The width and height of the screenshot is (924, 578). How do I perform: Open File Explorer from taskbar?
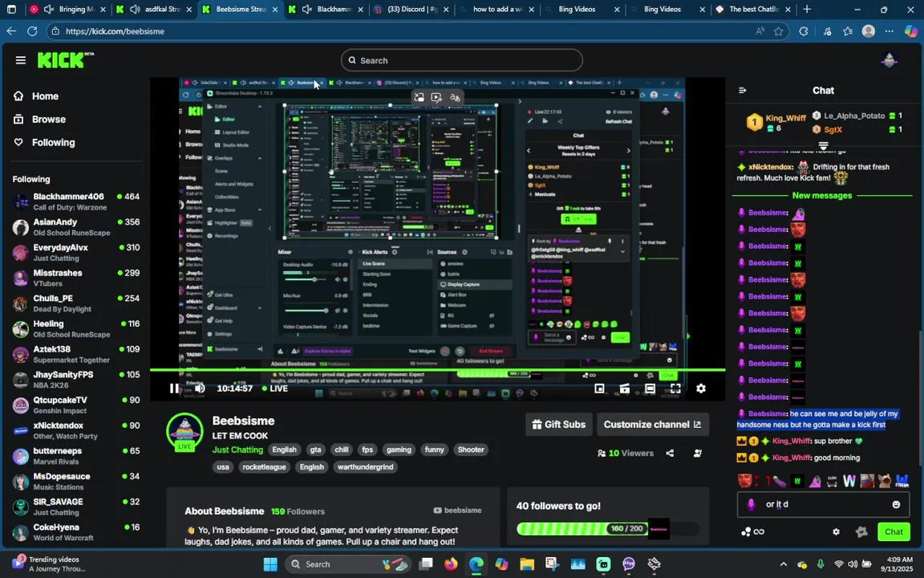(x=527, y=564)
